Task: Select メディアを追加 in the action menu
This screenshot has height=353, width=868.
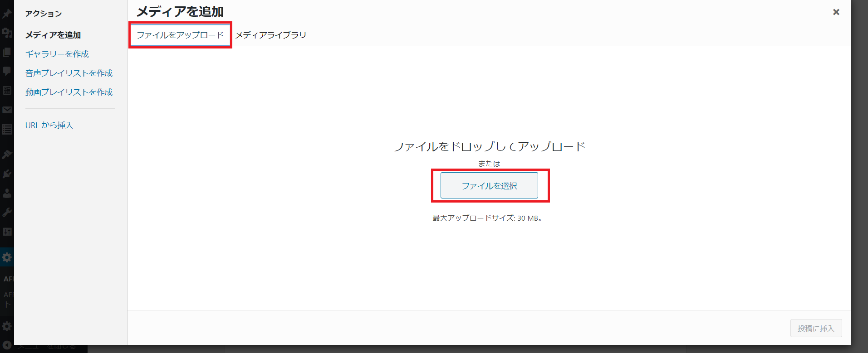Action: click(x=53, y=35)
